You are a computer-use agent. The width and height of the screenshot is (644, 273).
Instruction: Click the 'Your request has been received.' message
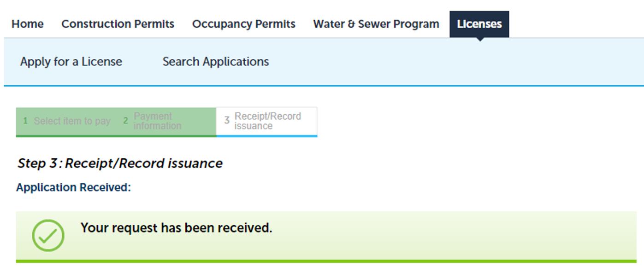pos(177,228)
